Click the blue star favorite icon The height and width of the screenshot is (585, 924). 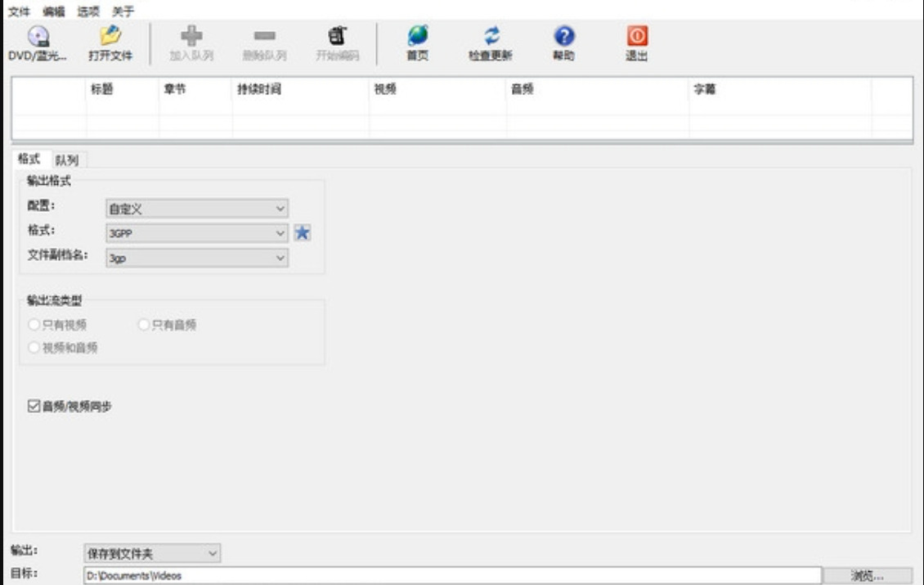303,233
